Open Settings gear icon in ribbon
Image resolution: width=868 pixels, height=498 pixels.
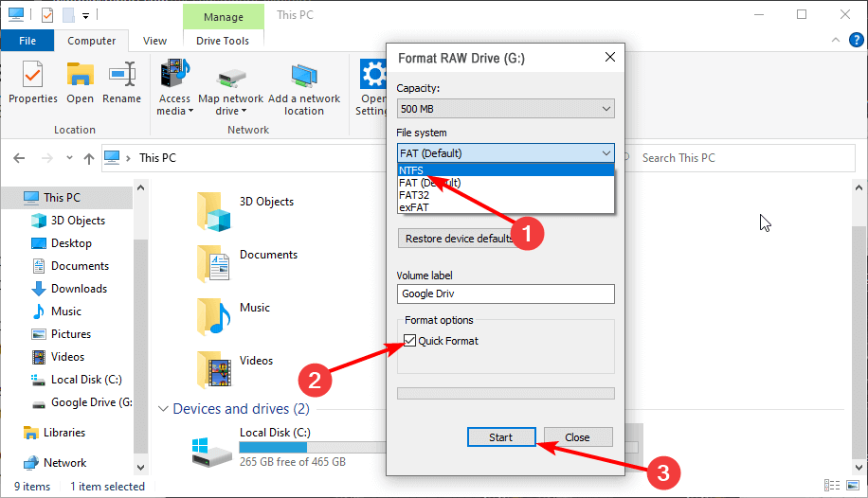[x=372, y=74]
